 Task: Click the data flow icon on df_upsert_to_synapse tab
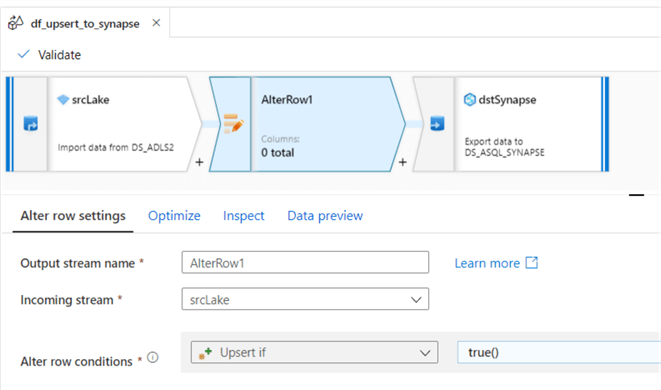pos(16,23)
